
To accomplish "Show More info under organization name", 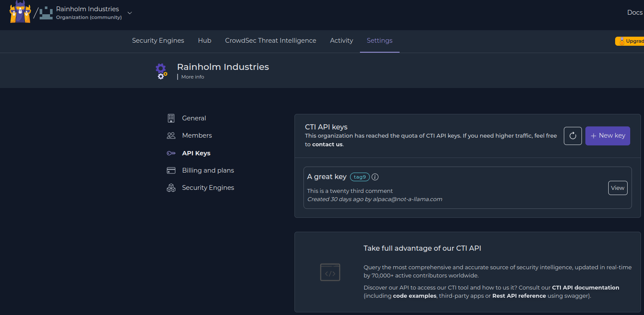I will point(193,77).
